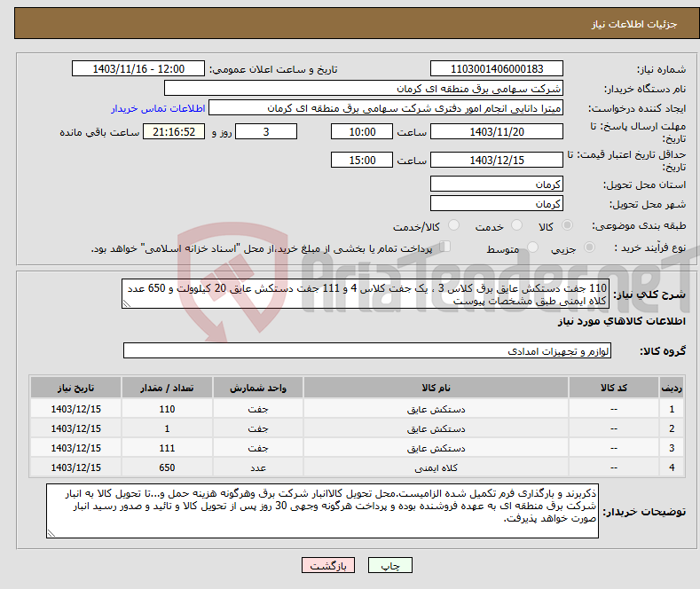The width and height of the screenshot is (700, 589).
Task: Click the نام کالا column header
Action: coord(436,388)
